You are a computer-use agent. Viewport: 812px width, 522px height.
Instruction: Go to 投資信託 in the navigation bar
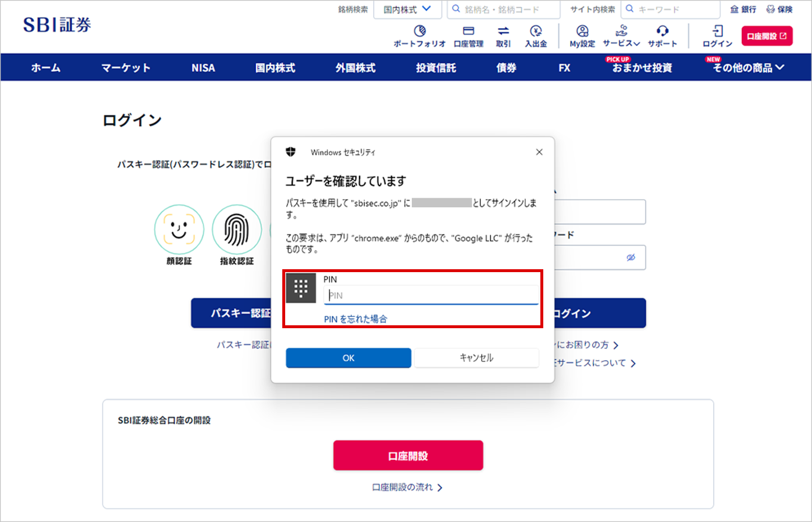pos(436,68)
